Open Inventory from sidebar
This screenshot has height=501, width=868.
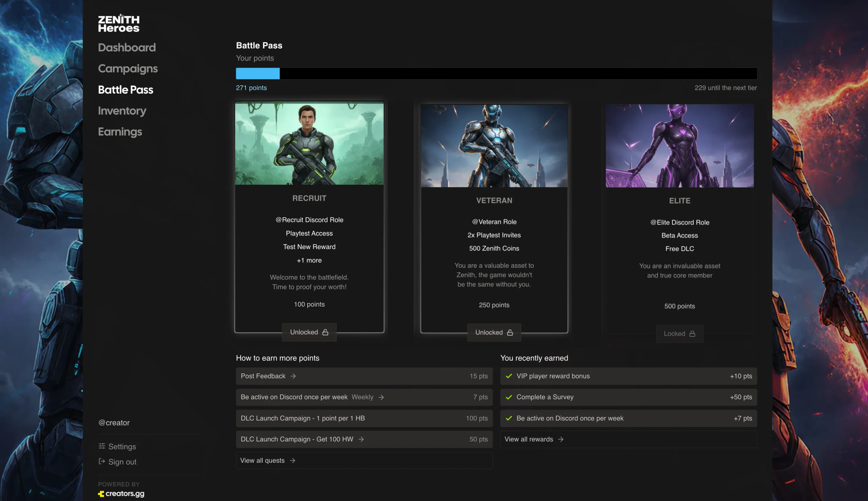coord(122,111)
